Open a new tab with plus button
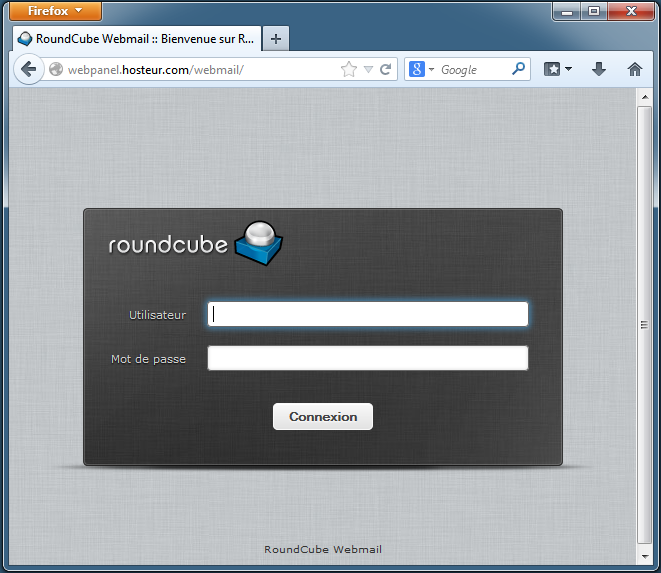This screenshot has width=661, height=573. [276, 39]
